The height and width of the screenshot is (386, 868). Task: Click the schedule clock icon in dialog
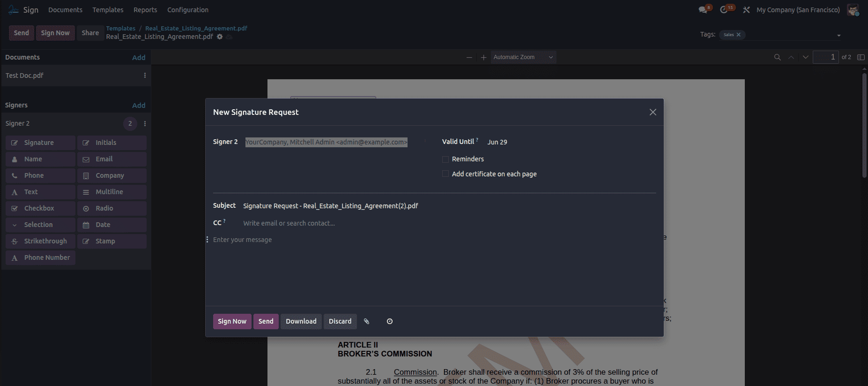tap(389, 321)
